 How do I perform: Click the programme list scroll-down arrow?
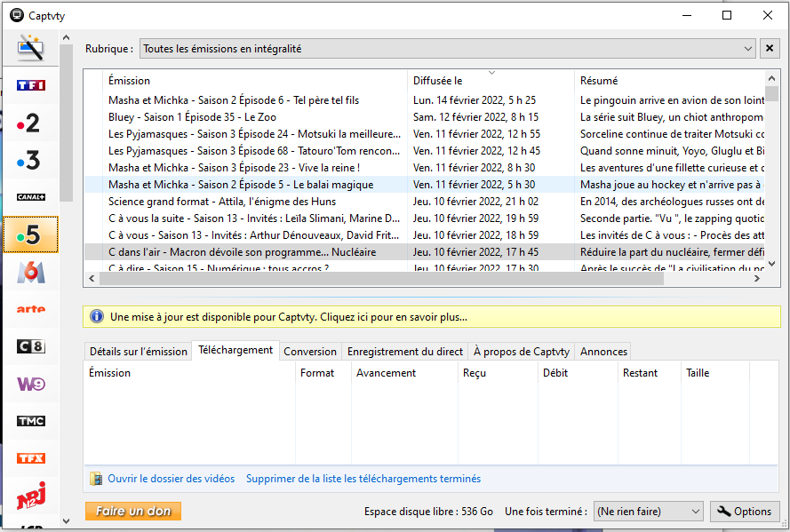tap(771, 263)
